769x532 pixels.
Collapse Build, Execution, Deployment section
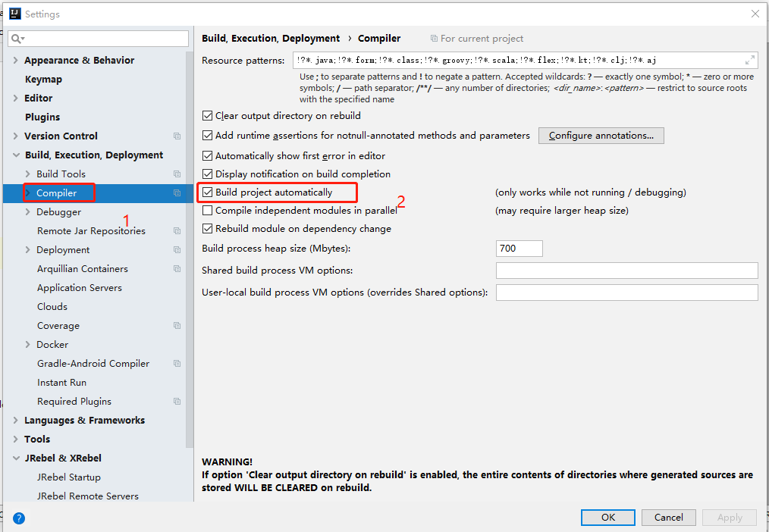(x=16, y=155)
